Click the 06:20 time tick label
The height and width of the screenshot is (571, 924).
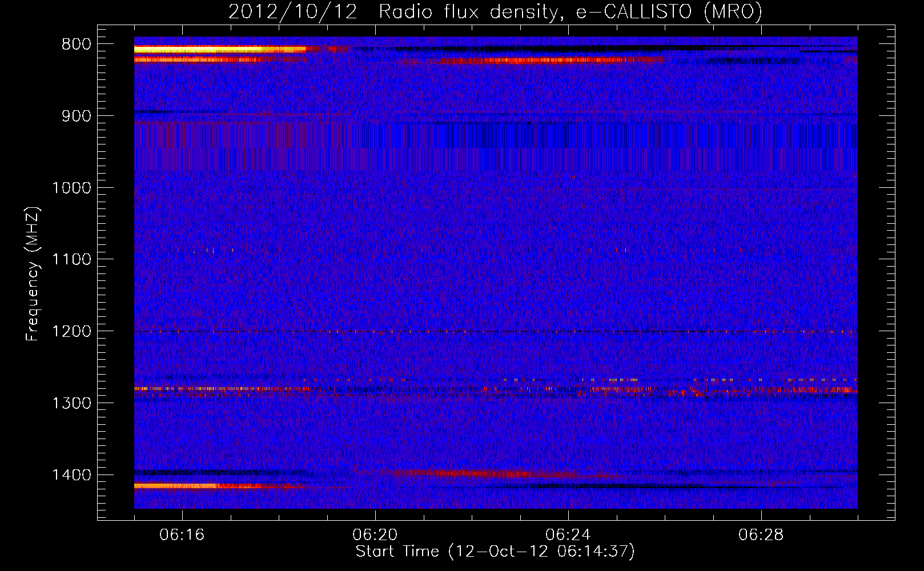(375, 534)
